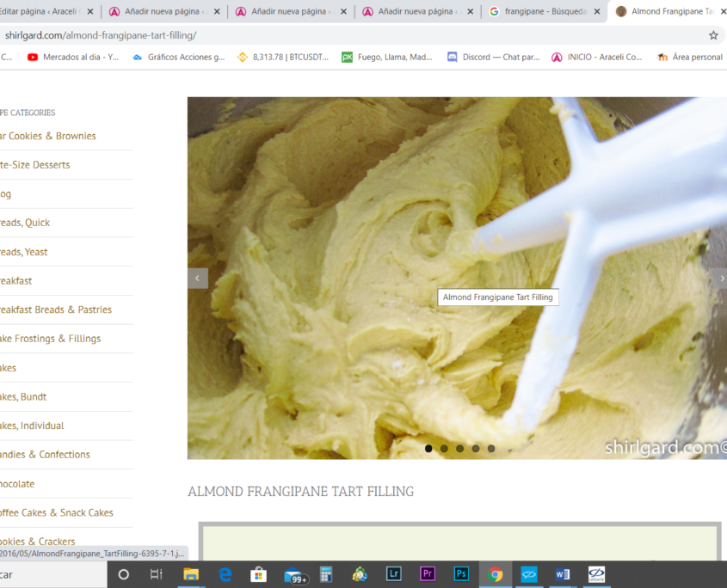Switch to the Editar página ‹ Araceli tab
The height and width of the screenshot is (588, 727).
click(x=40, y=11)
